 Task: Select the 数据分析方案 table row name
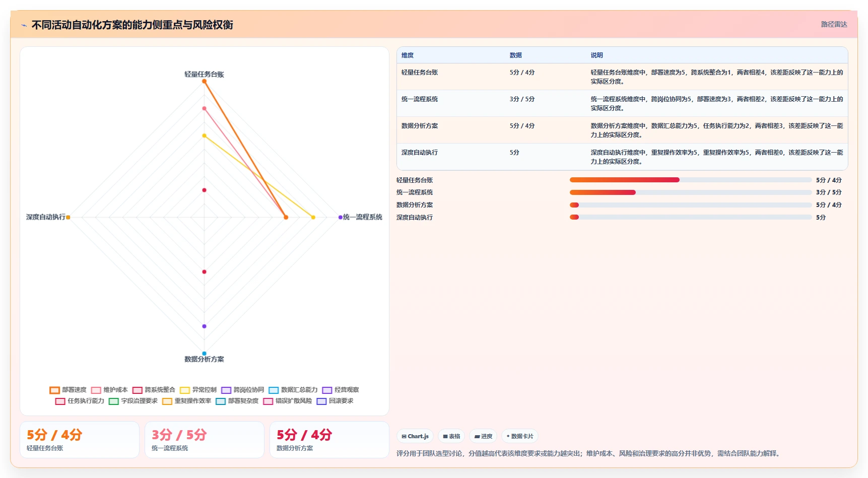420,126
